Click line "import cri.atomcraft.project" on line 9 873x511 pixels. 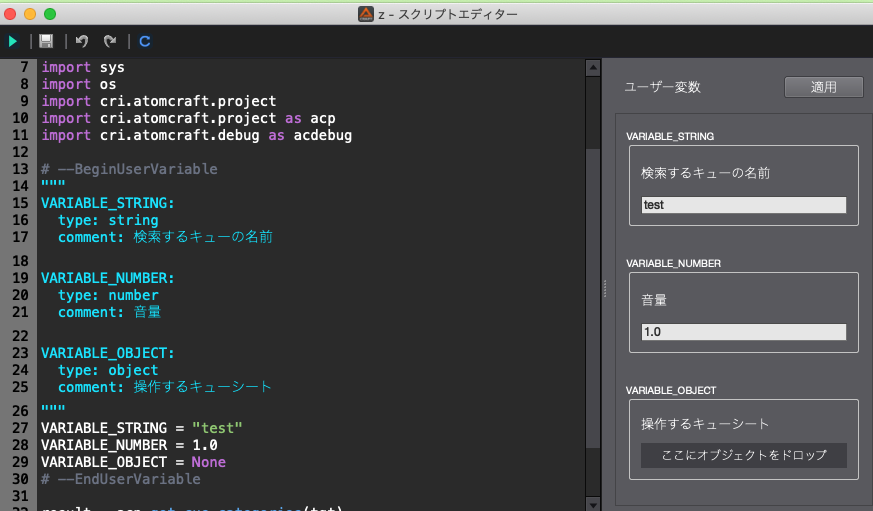click(159, 101)
